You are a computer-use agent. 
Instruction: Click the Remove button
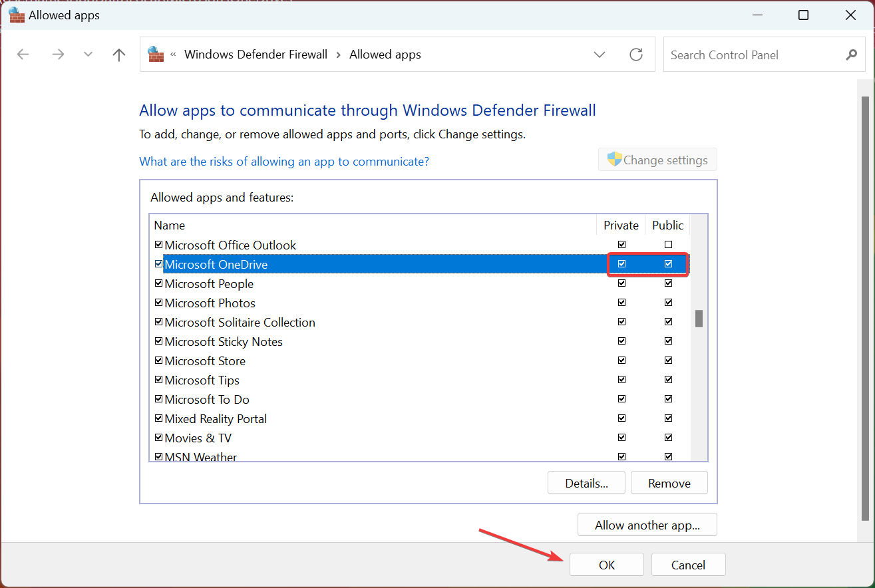pyautogui.click(x=669, y=483)
